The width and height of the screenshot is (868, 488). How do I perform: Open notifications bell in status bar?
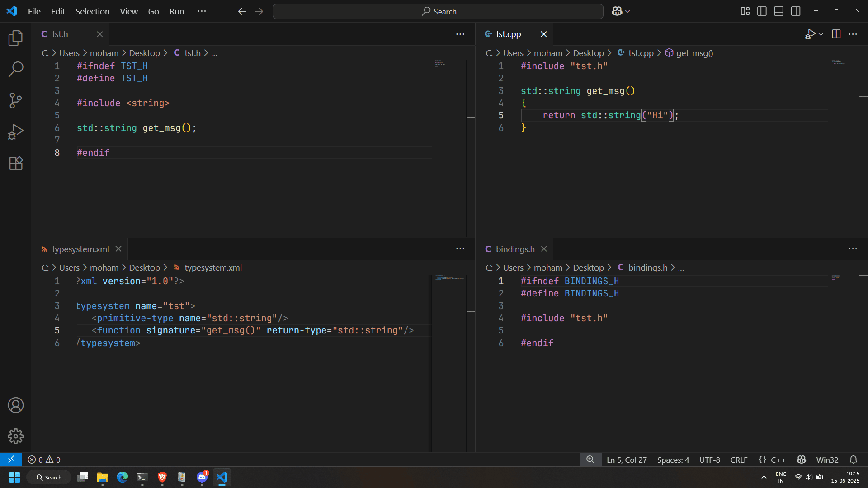click(x=854, y=460)
